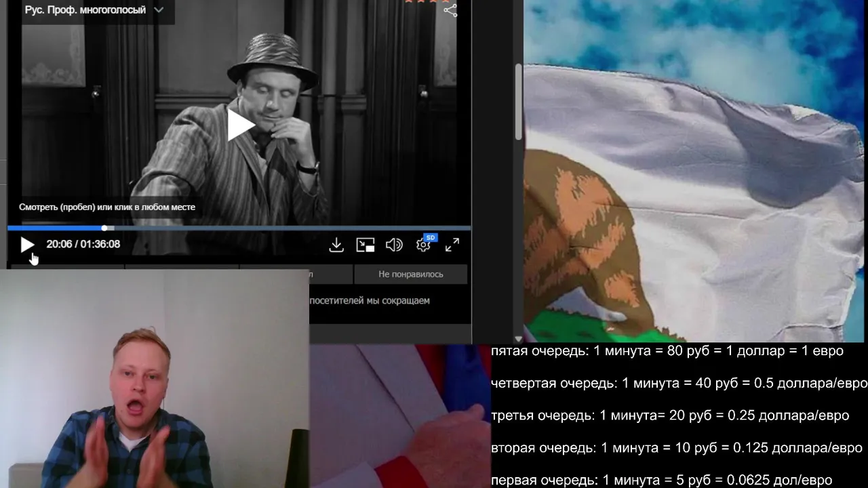The height and width of the screenshot is (488, 868).
Task: Click the time text 20:06 / 01:36:08
Action: click(83, 244)
